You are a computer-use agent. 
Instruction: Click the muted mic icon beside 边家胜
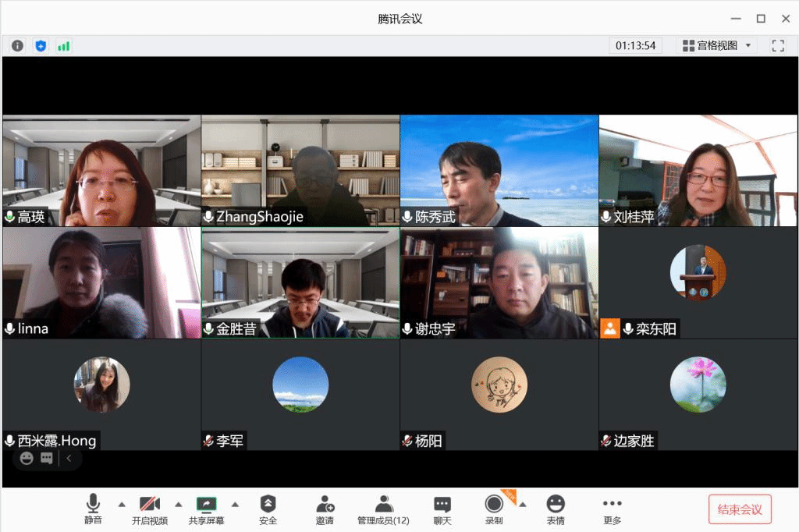pyautogui.click(x=605, y=441)
